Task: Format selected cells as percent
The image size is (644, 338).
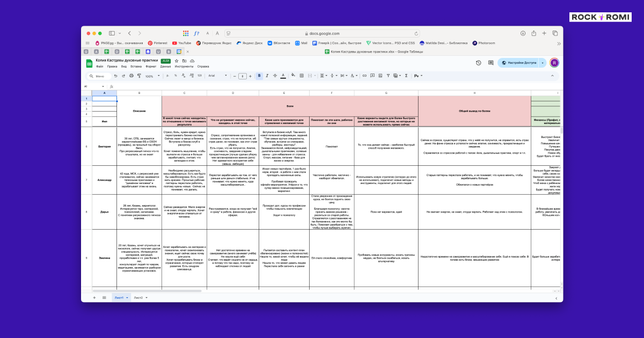Action: point(175,76)
